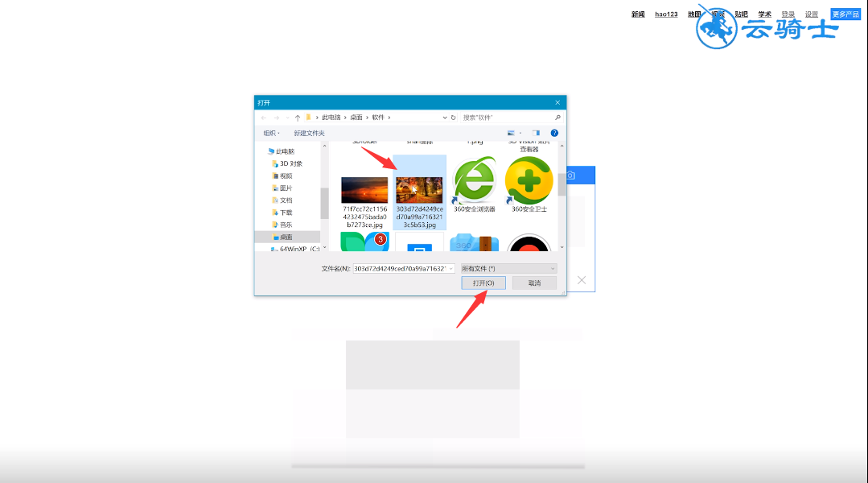Open the help icon
868x483 pixels.
coord(554,133)
